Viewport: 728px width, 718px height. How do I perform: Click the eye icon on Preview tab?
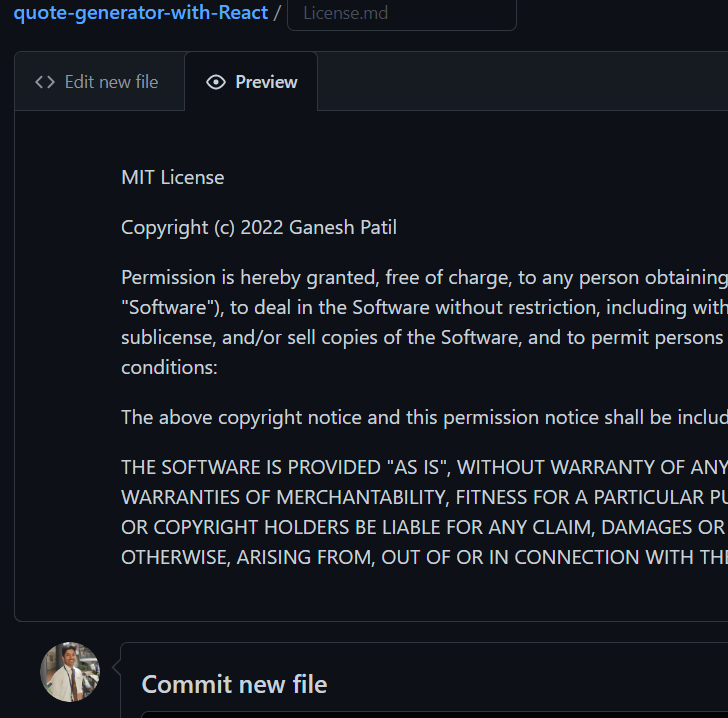point(216,82)
